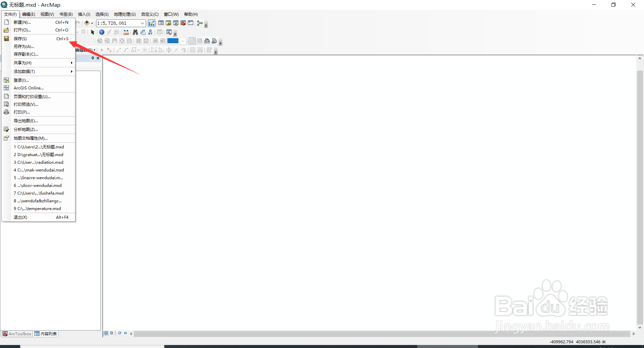Open the Find tool with binoculars icon
Screen dimensions: 644x348
point(135,32)
